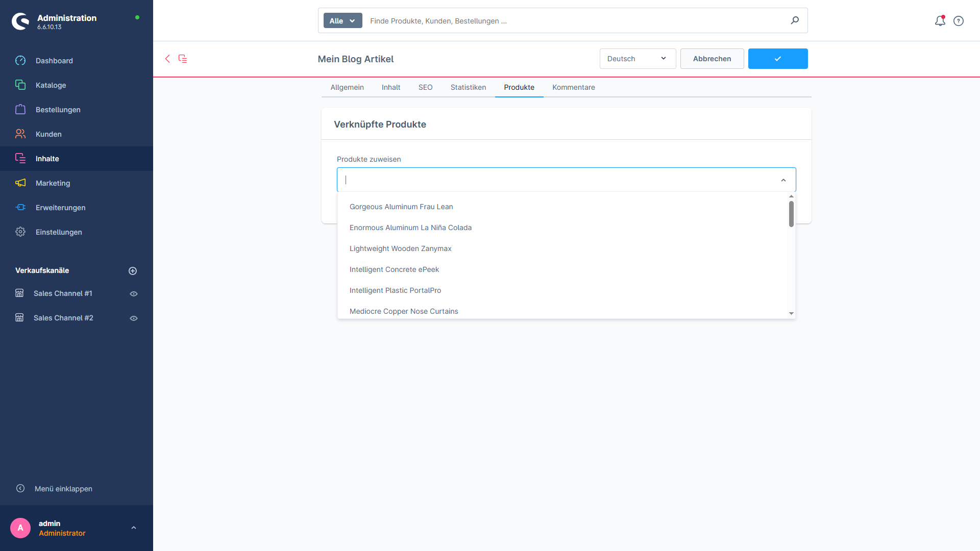Open the Deutsch language dropdown

pyautogui.click(x=638, y=59)
